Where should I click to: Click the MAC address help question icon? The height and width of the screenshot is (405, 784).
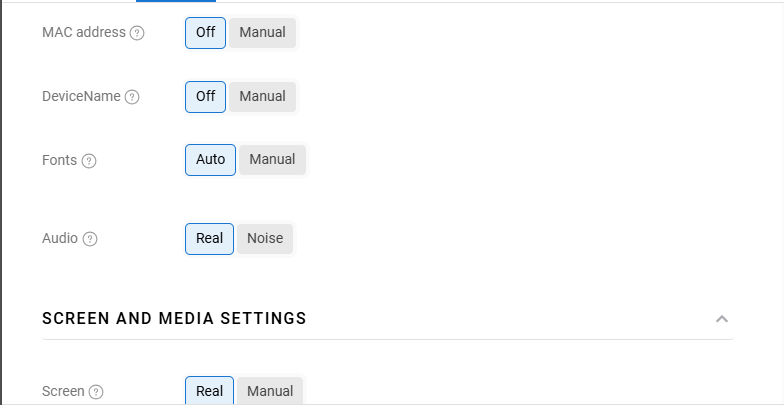(138, 33)
